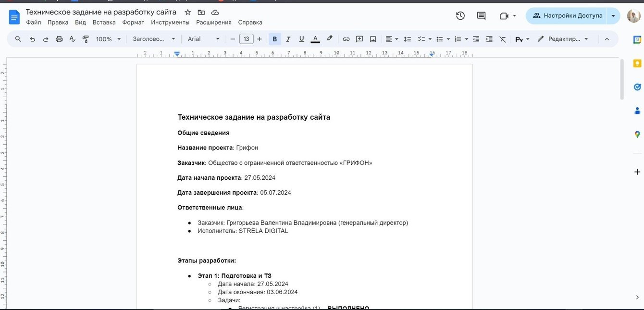Show side panel arrow

pyautogui.click(x=637, y=297)
